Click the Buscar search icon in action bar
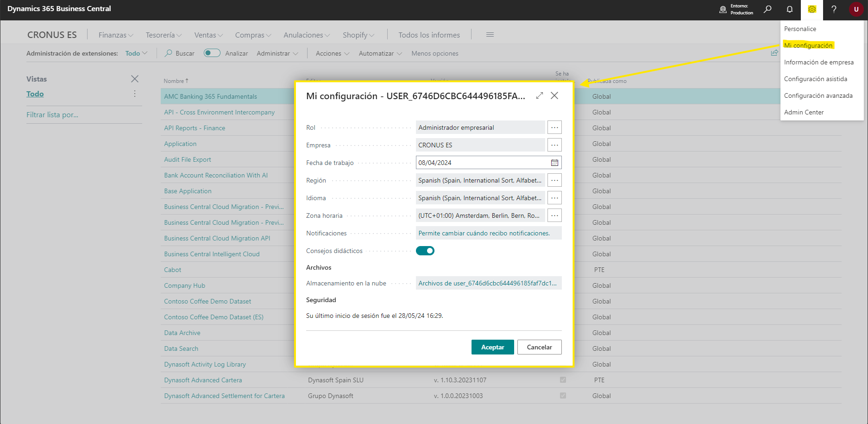Viewport: 868px width, 424px height. click(x=169, y=53)
